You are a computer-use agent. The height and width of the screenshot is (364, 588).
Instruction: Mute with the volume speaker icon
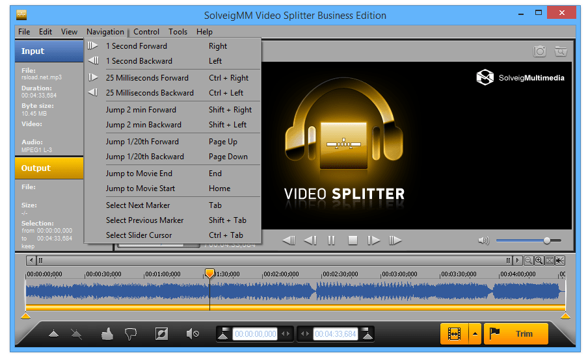(x=484, y=240)
